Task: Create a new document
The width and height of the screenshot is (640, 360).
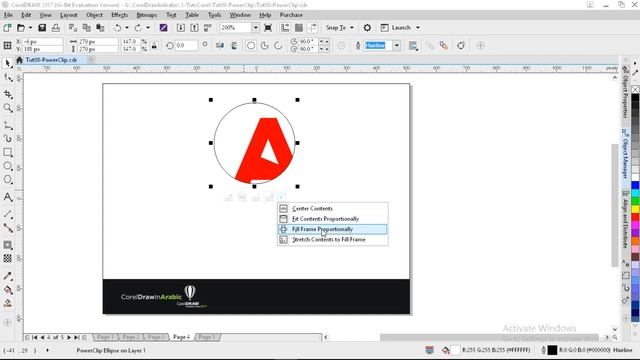Action: click(x=7, y=28)
